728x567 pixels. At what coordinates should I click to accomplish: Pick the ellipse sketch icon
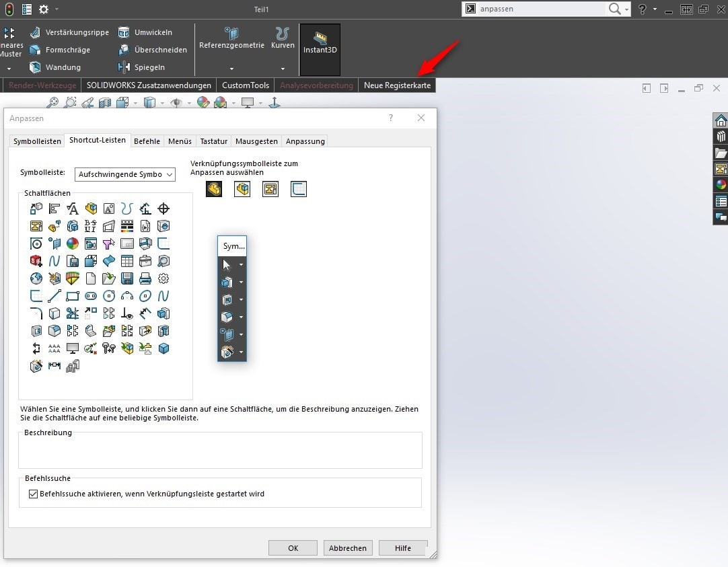click(x=145, y=296)
